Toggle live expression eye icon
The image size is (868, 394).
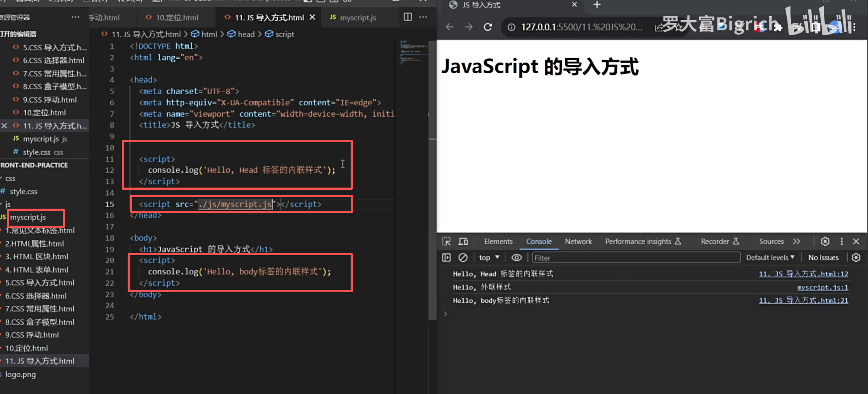516,257
